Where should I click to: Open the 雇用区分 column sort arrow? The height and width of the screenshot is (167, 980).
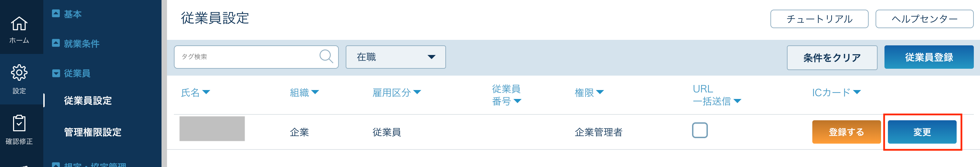[417, 92]
